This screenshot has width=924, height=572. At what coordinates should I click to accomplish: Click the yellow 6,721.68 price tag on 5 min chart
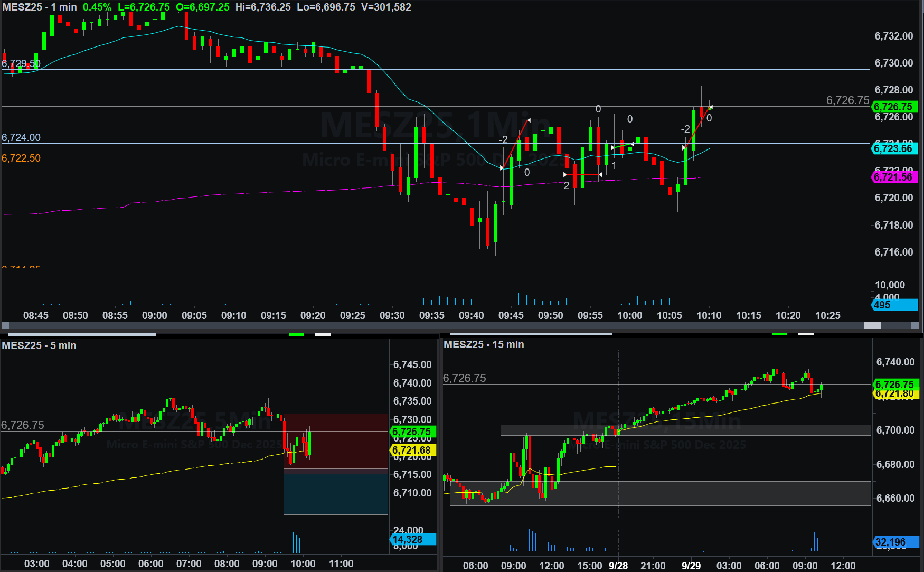412,450
